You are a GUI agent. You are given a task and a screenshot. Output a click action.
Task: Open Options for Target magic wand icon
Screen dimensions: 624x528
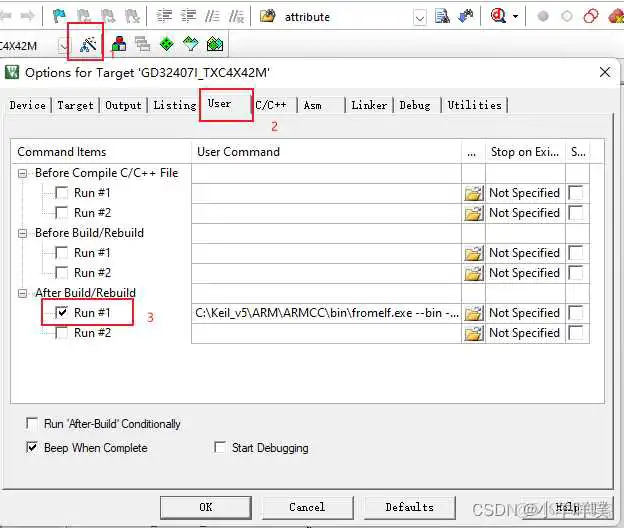click(88, 44)
